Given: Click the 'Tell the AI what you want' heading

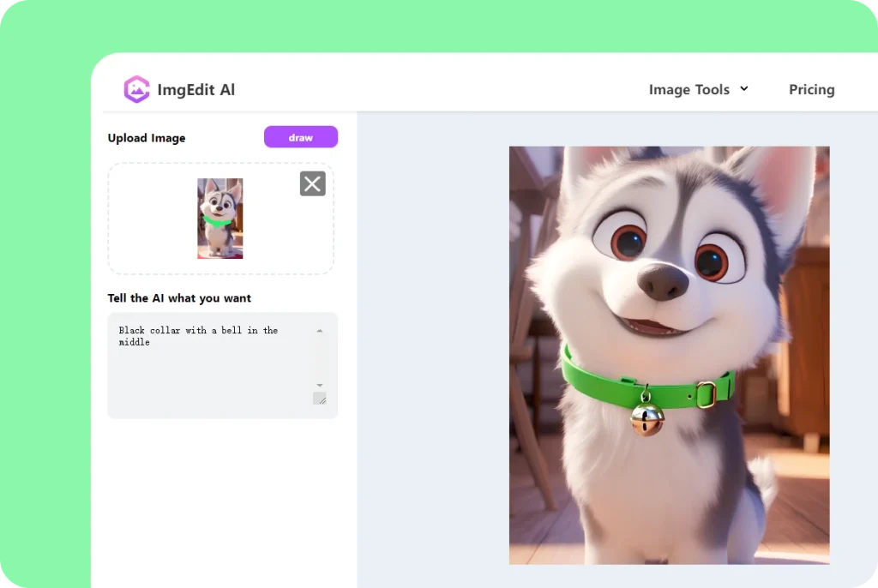Looking at the screenshot, I should (x=179, y=298).
